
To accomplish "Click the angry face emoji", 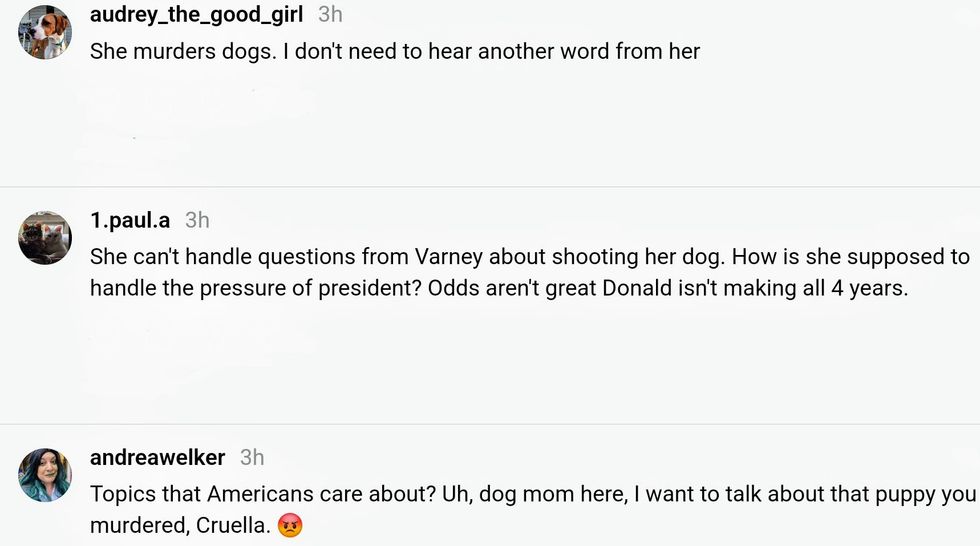I will pos(290,525).
